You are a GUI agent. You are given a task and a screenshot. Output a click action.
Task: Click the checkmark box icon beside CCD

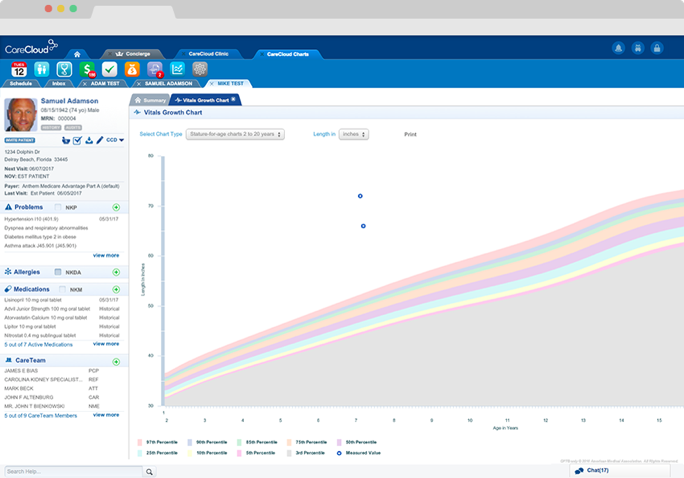[77, 140]
